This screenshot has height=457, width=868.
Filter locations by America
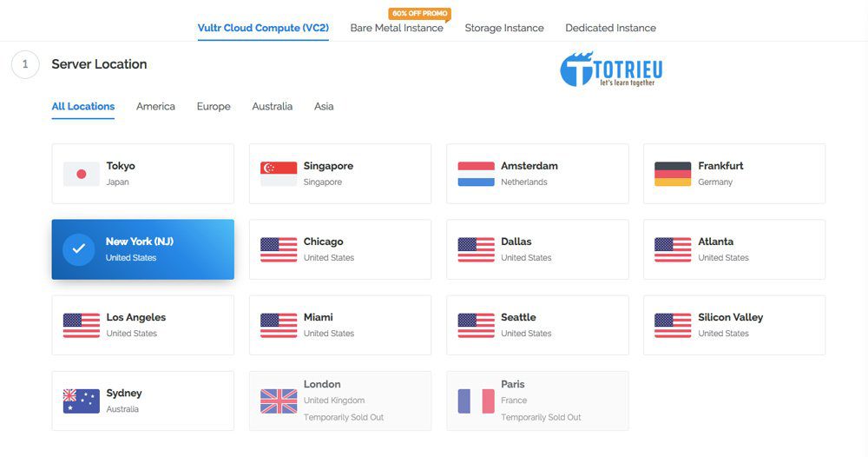click(155, 106)
